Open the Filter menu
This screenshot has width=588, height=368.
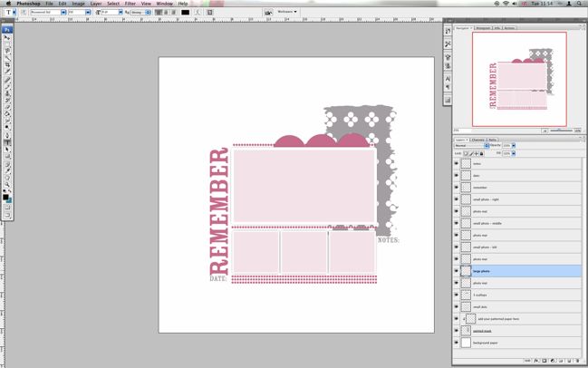point(130,4)
